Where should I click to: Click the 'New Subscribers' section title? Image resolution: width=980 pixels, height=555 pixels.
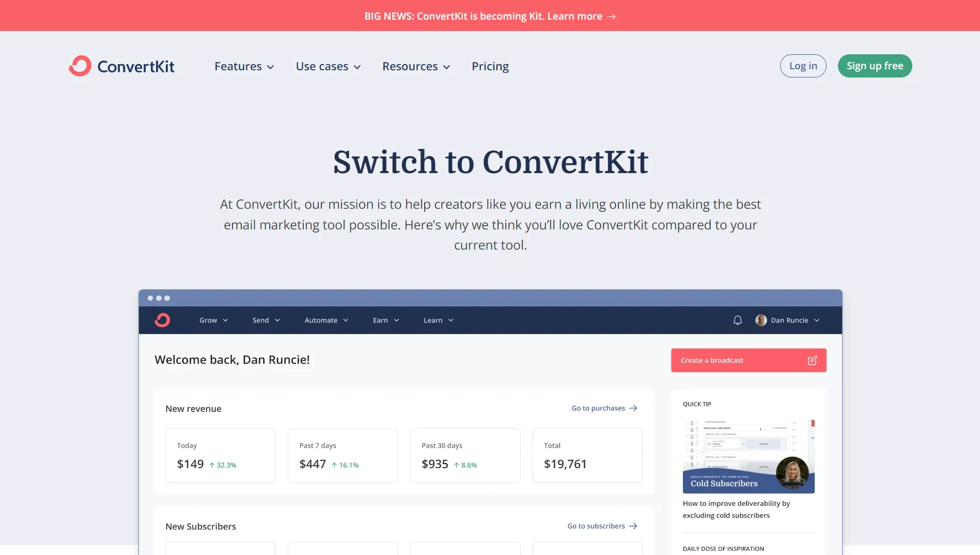tap(200, 527)
